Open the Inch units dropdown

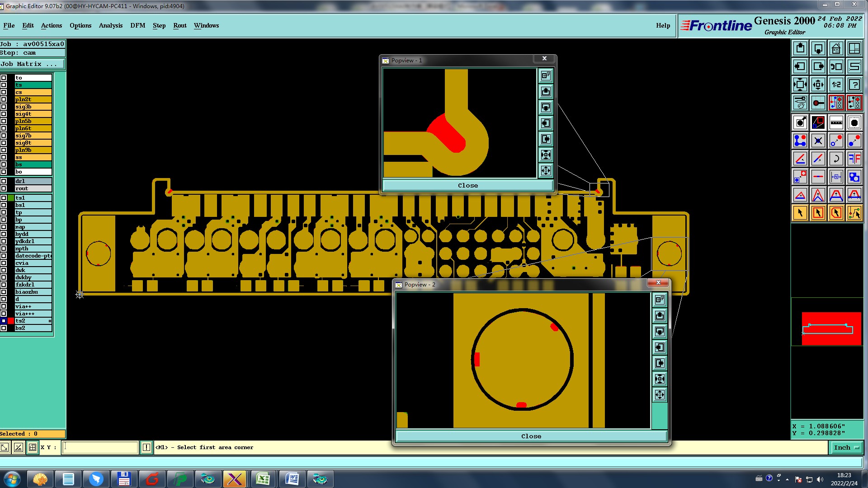coord(846,447)
